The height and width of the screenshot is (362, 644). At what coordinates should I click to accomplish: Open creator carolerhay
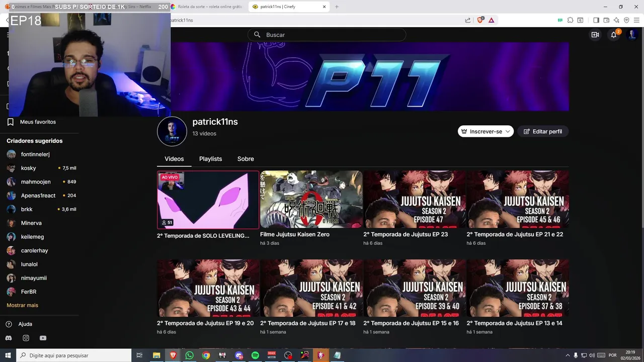(x=34, y=250)
